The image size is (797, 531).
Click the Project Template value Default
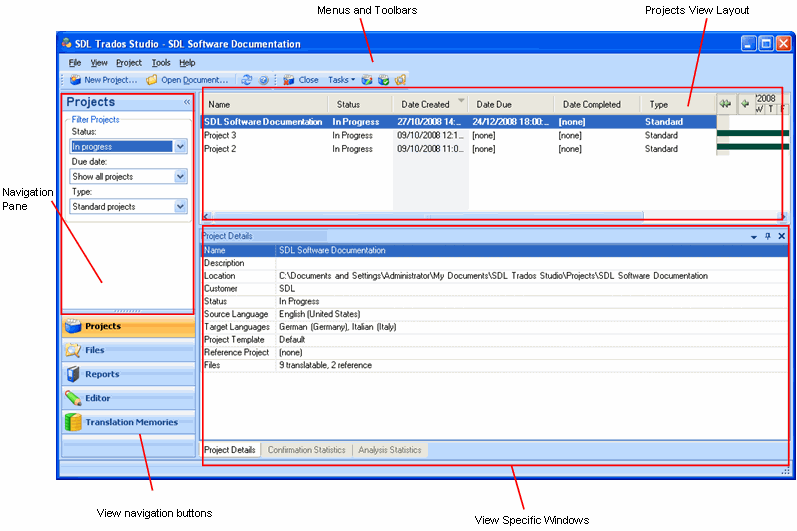(292, 339)
